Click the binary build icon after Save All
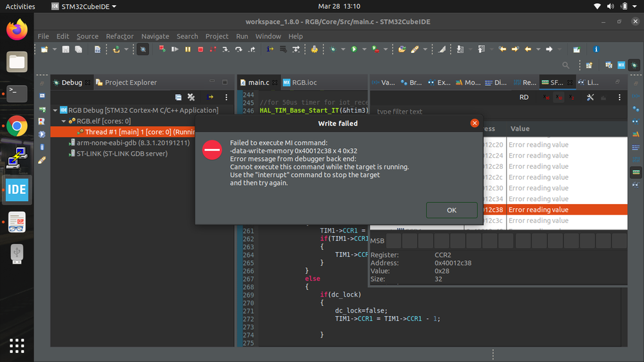The width and height of the screenshot is (644, 362). [97, 49]
